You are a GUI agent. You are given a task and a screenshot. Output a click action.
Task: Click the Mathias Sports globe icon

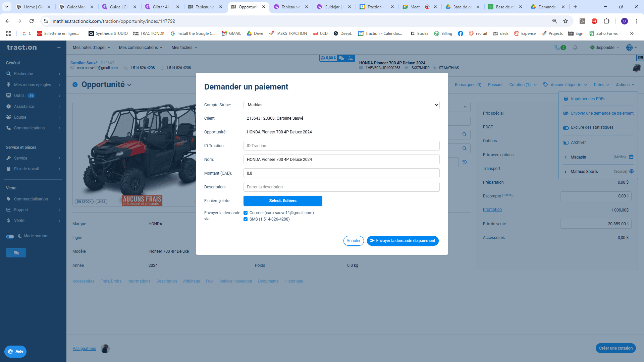coord(631,171)
